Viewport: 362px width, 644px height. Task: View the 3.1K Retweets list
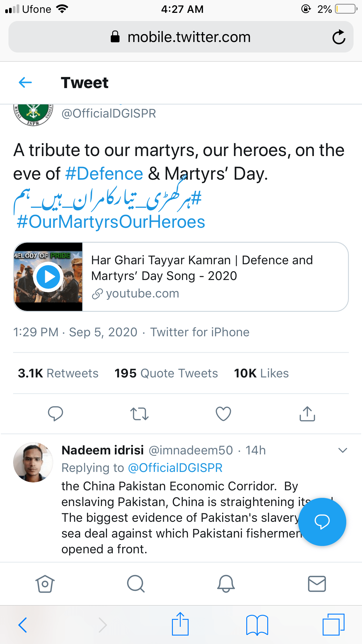58,373
